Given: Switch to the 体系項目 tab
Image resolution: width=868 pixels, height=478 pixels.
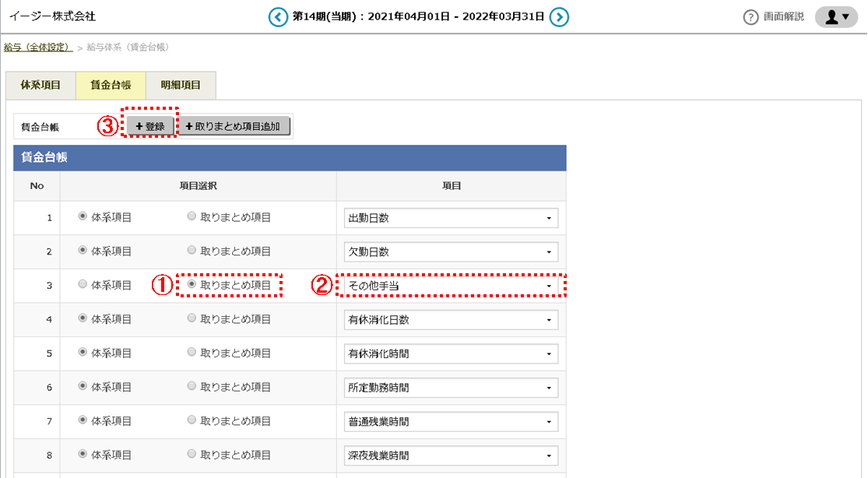Looking at the screenshot, I should tap(40, 85).
